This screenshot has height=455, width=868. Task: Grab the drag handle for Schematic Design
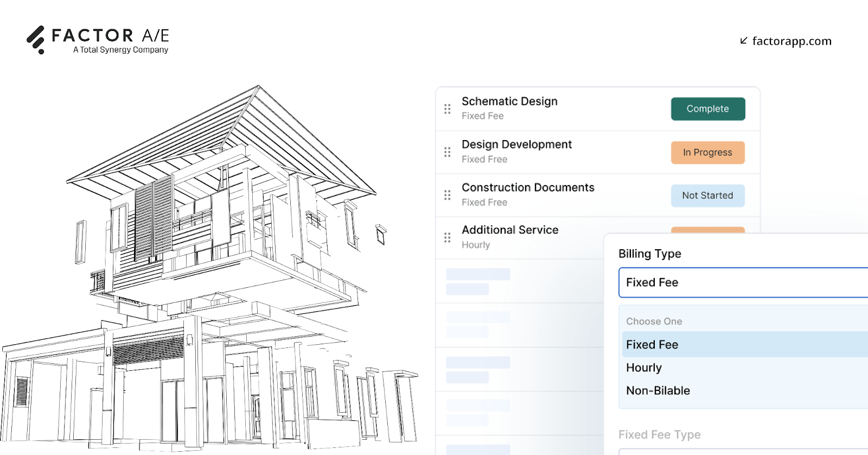pos(448,109)
